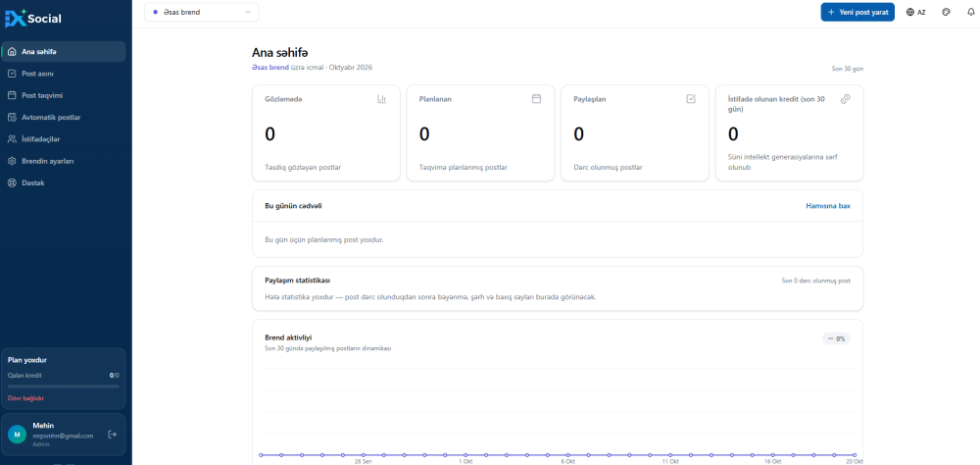Viewport: 980px width, 465px height.
Task: Click the Mehin user name
Action: coord(43,426)
